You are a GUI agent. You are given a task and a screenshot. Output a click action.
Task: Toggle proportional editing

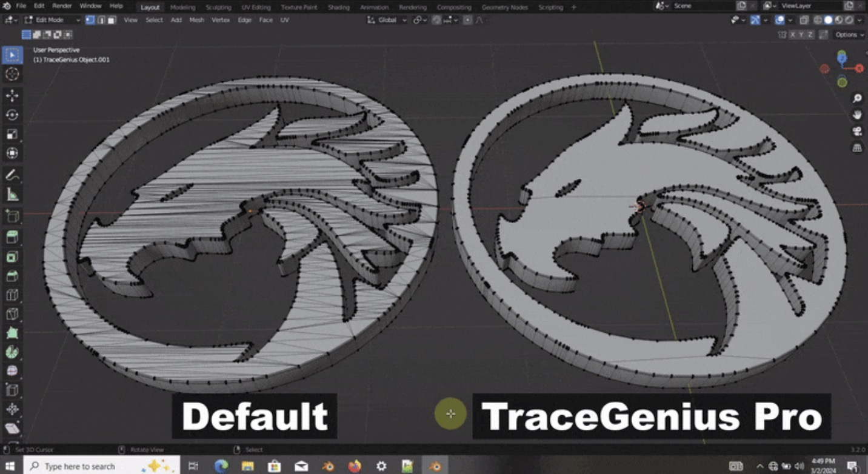click(x=467, y=20)
